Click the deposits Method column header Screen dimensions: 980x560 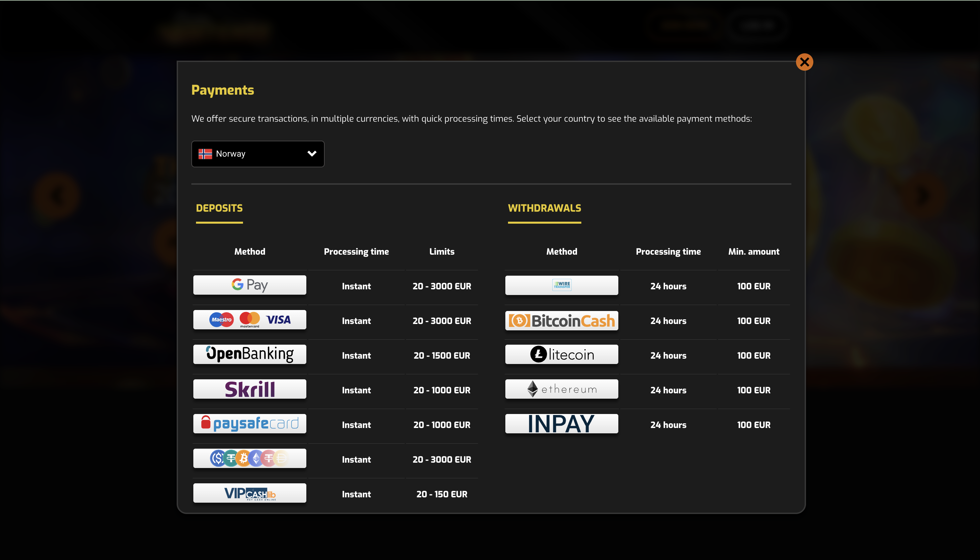point(250,252)
